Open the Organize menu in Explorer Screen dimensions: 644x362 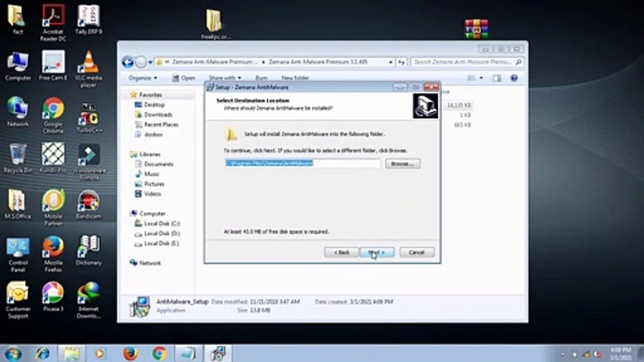click(143, 78)
